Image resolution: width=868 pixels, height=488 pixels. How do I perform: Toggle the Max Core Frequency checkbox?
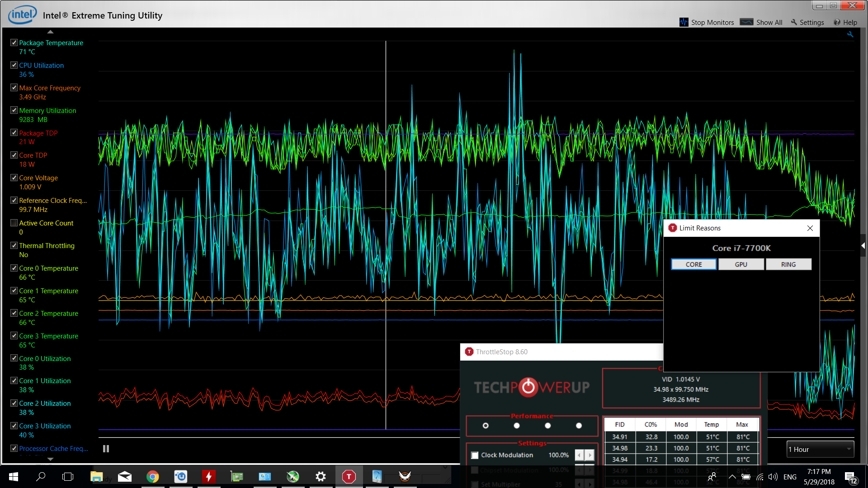coord(14,88)
